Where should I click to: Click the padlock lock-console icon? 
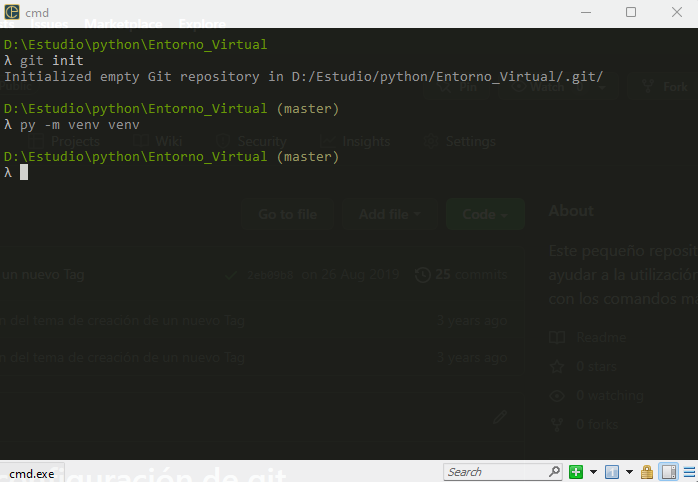point(647,472)
